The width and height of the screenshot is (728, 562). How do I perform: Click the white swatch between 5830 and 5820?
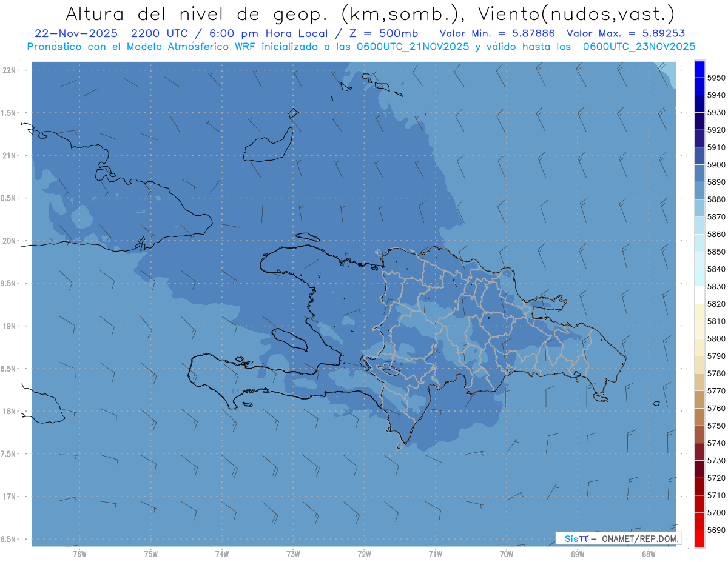(x=699, y=295)
